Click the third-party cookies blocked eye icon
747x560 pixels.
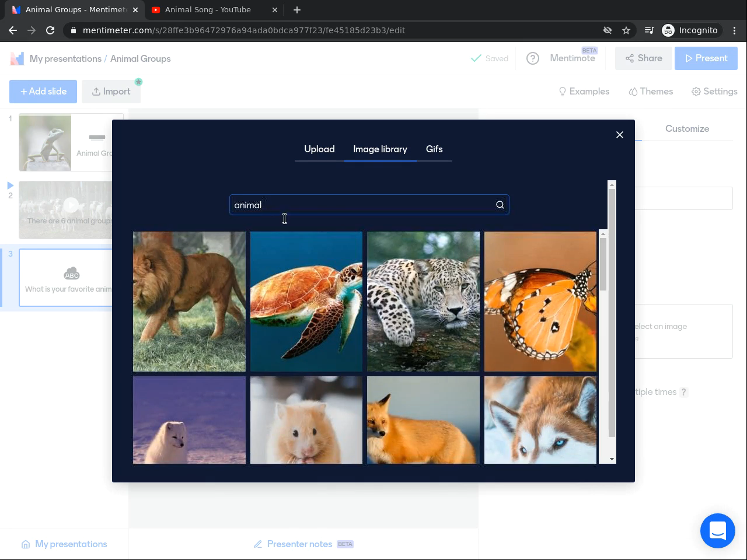coord(608,30)
